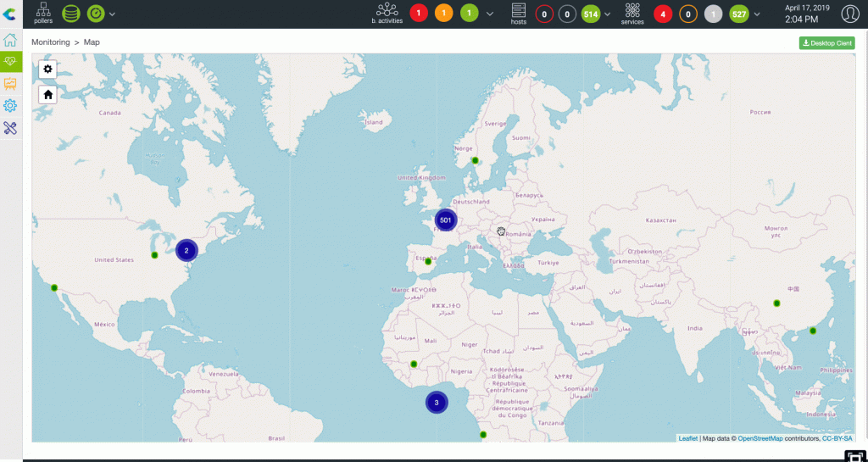
Task: Click grey-outlined hosts counter 0
Action: tap(567, 14)
